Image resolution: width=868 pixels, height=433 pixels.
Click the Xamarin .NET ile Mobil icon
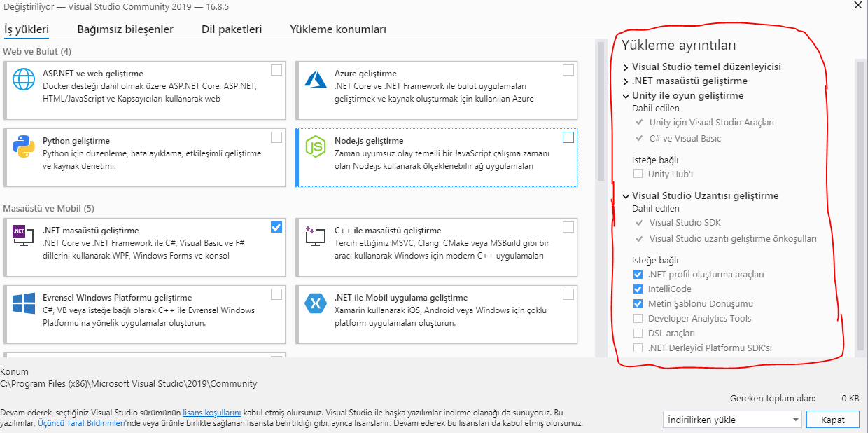[316, 303]
